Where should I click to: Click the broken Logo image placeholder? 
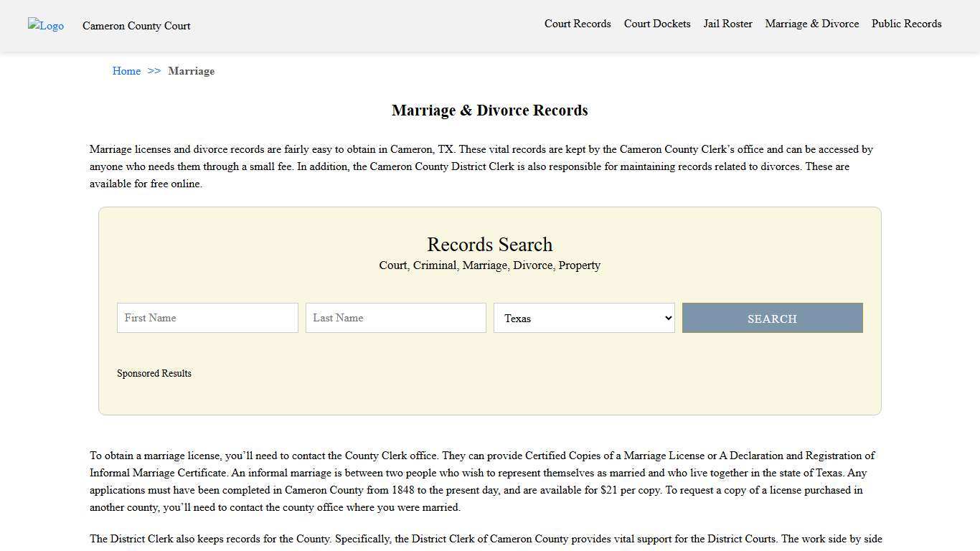point(45,26)
